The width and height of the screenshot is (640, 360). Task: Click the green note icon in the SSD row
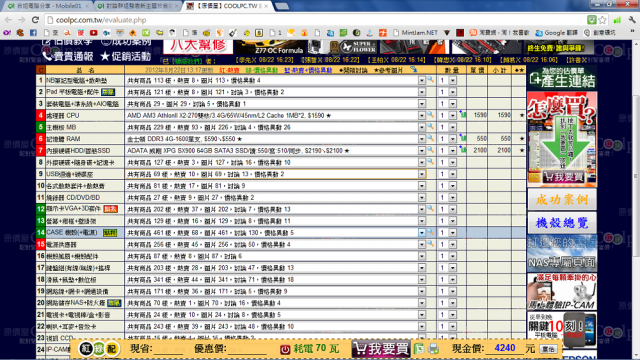point(462,150)
